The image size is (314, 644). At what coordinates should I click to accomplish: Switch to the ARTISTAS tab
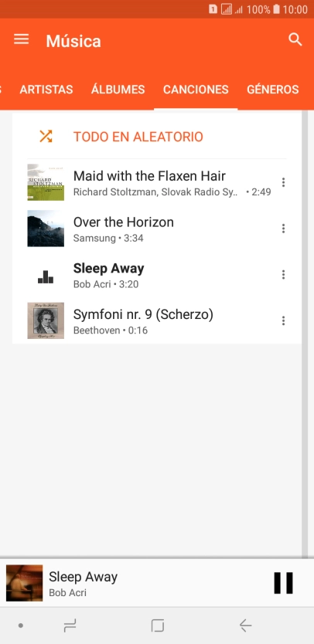[46, 90]
